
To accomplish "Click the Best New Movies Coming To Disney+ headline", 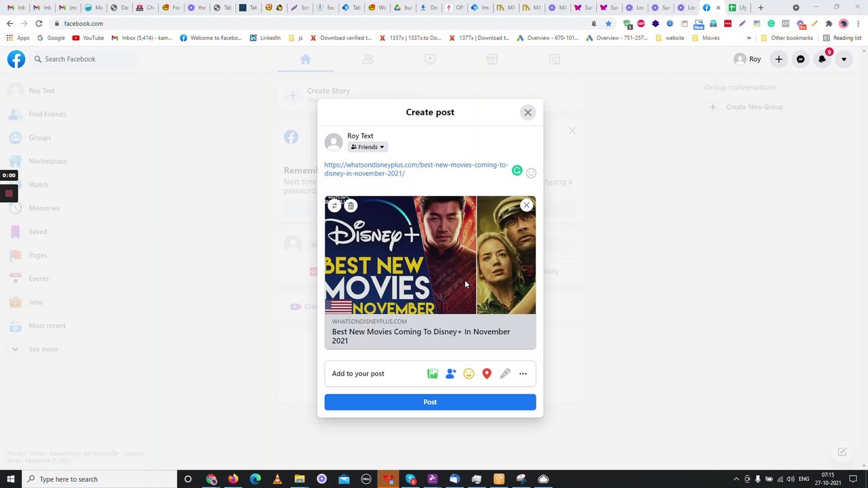I will tap(421, 336).
